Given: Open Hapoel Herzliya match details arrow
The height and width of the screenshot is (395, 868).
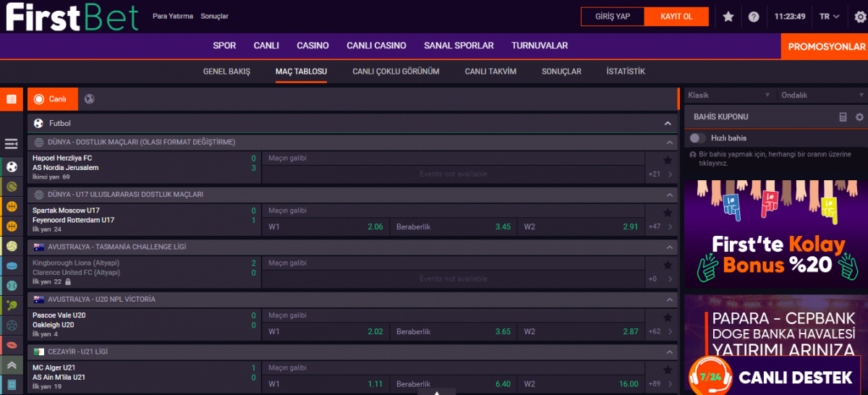Looking at the screenshot, I should coord(670,174).
